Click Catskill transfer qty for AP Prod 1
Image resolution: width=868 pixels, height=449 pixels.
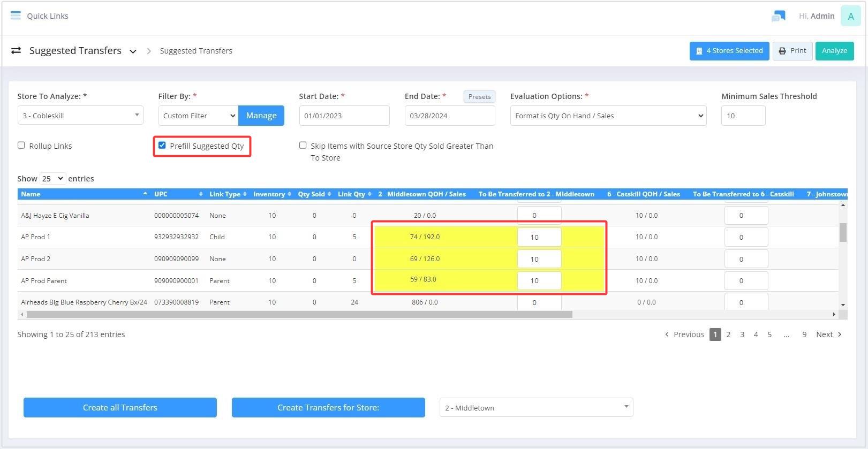point(746,237)
